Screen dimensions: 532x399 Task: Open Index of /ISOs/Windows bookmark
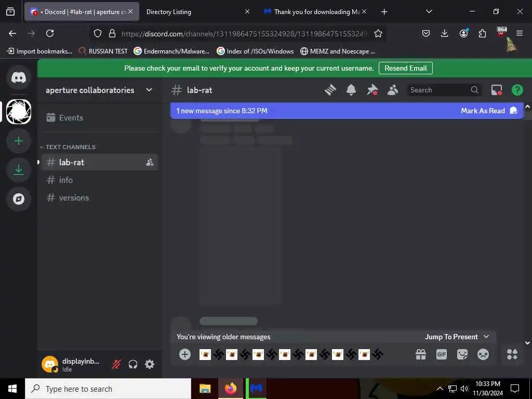click(256, 51)
